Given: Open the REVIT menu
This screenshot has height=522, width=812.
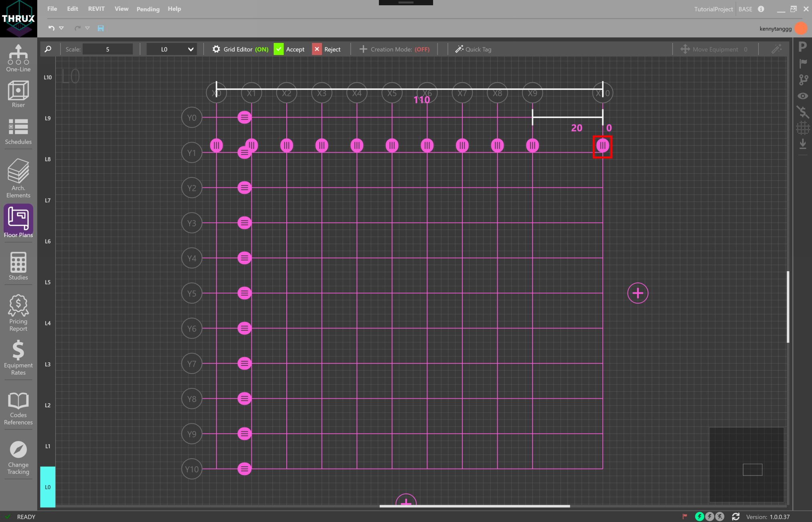Looking at the screenshot, I should (x=96, y=9).
